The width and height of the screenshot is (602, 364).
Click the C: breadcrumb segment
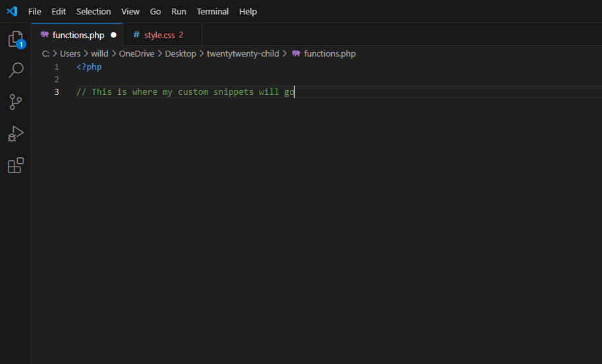[45, 54]
